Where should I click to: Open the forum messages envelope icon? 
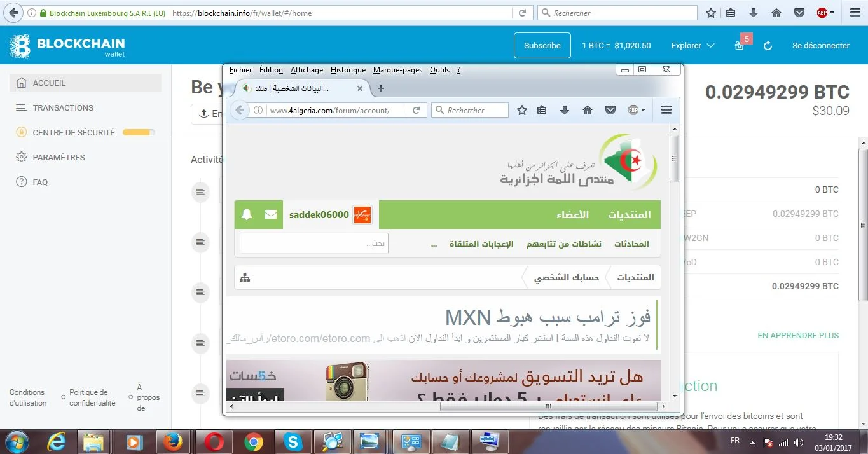[x=271, y=214]
